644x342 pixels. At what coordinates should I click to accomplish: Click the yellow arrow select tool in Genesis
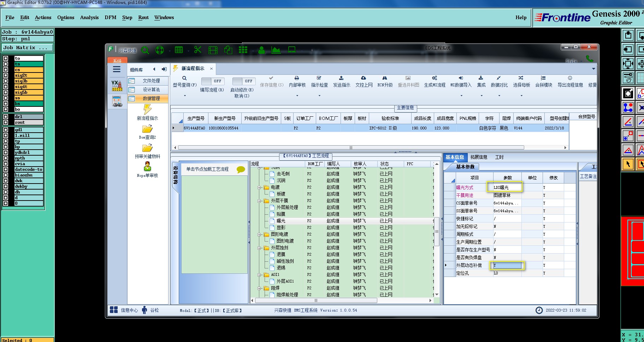628,164
